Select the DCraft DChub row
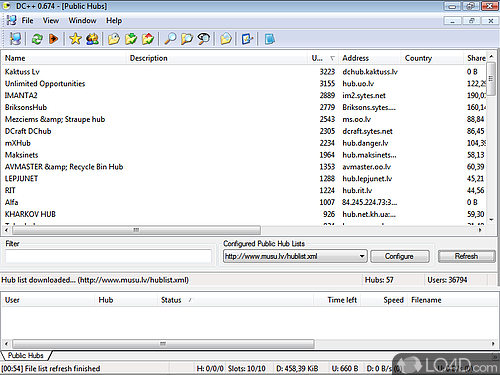The height and width of the screenshot is (375, 500). pos(244,131)
